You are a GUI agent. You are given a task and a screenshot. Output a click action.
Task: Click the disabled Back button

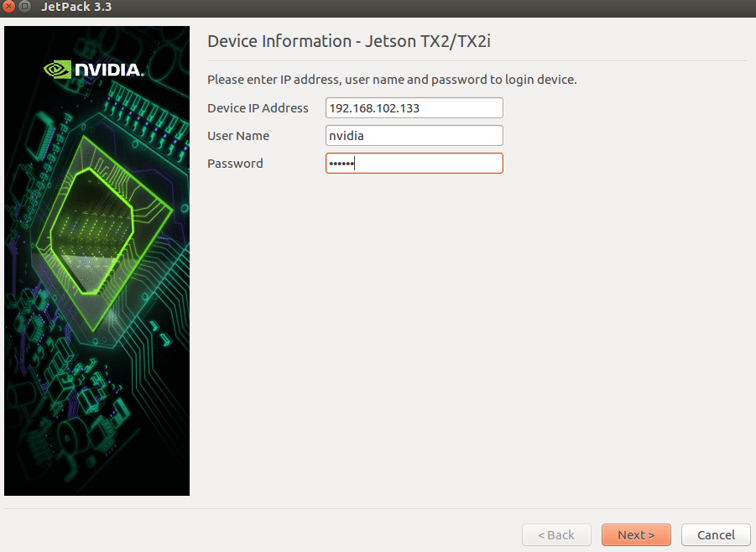coord(556,534)
